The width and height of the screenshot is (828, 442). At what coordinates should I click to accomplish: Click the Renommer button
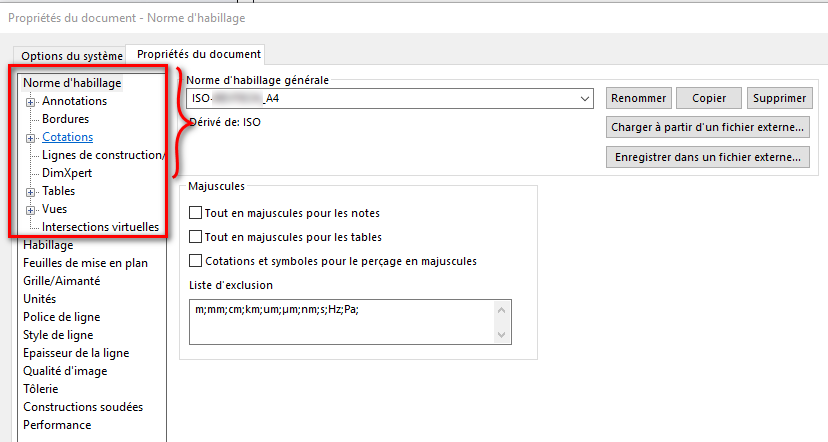(x=638, y=98)
